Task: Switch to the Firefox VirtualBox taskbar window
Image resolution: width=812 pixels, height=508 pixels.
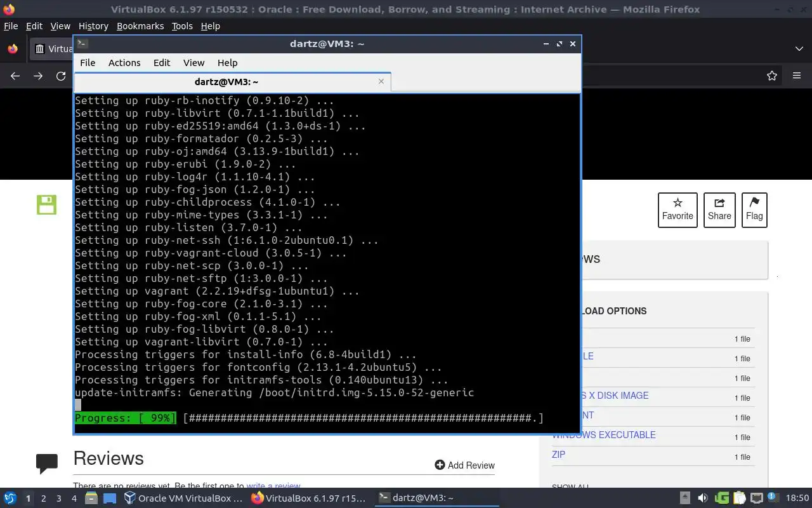Action: [x=309, y=498]
